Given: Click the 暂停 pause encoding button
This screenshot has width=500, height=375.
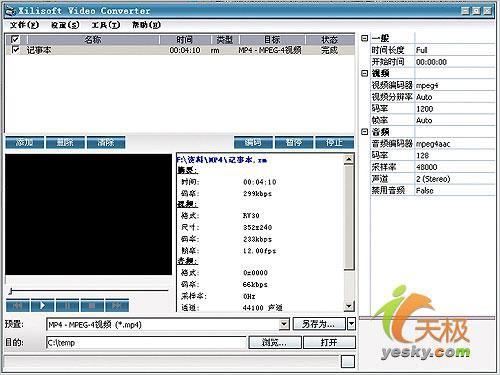Looking at the screenshot, I should [294, 143].
